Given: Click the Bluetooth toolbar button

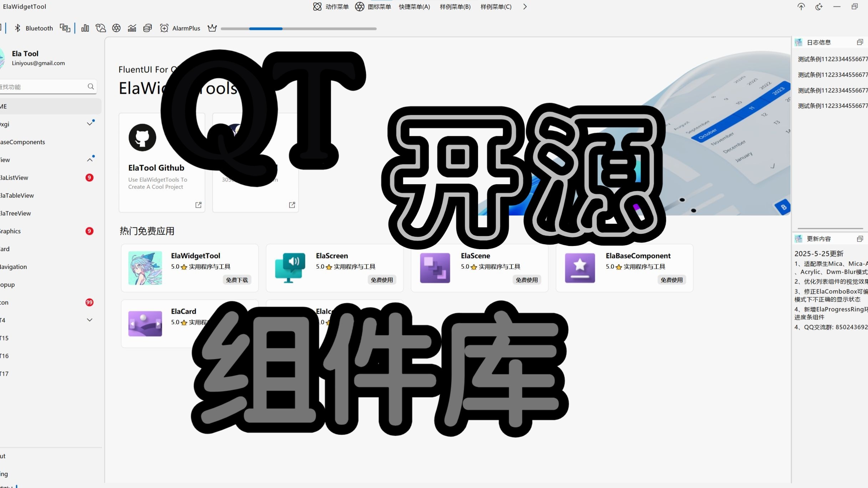Looking at the screenshot, I should (34, 28).
